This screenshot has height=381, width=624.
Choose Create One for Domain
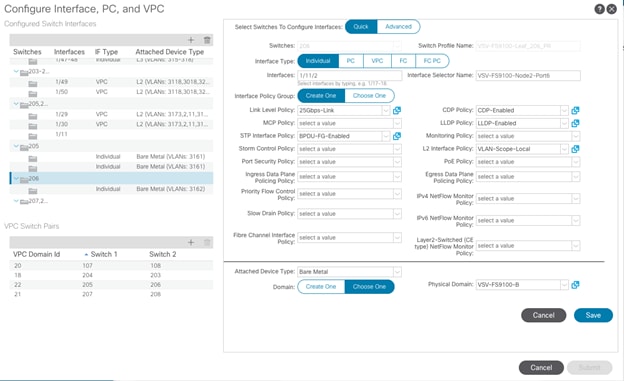point(321,287)
